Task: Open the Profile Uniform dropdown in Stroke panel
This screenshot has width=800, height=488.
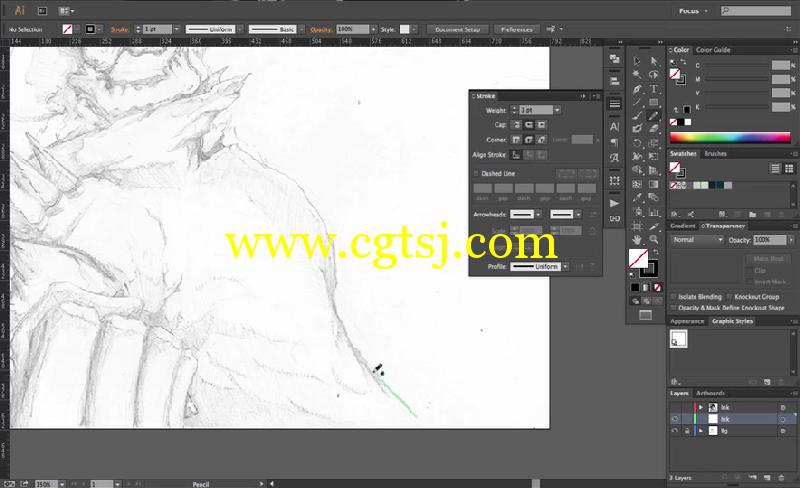Action: pos(565,267)
